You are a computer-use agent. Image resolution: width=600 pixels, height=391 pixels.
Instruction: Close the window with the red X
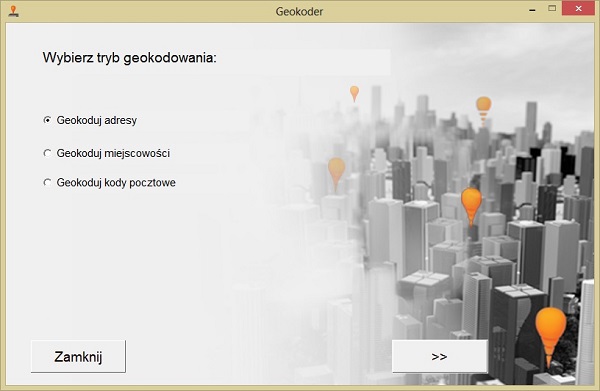point(578,8)
